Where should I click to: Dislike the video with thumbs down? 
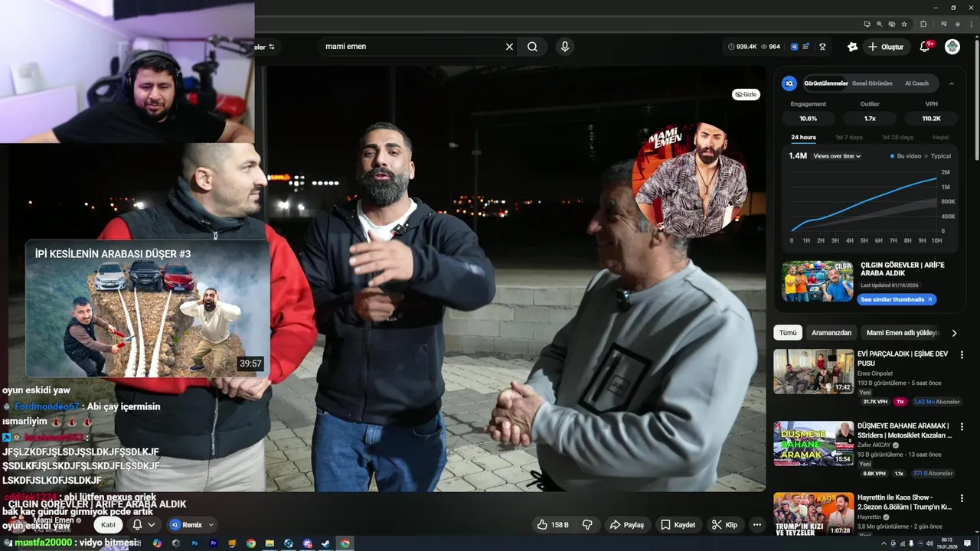pyautogui.click(x=588, y=525)
